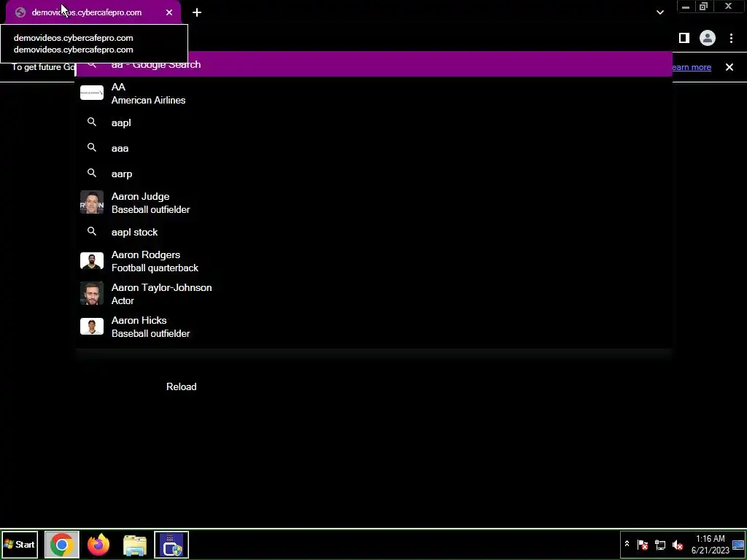Select the Aaron Hicks suggestion

coord(374,327)
